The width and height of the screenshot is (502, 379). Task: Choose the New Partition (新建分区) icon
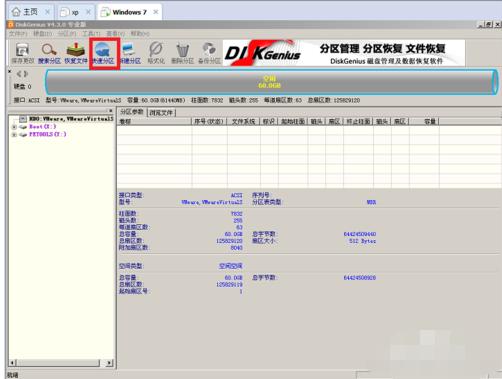point(130,53)
